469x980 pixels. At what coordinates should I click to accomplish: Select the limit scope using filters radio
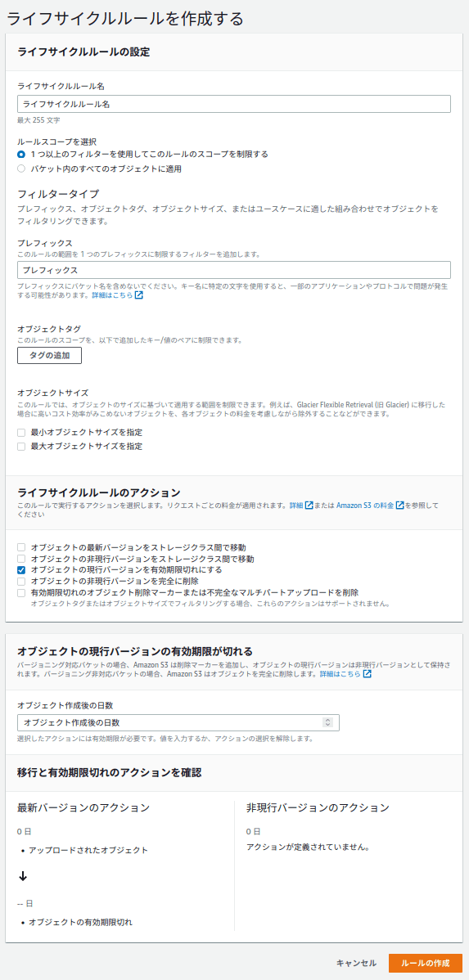tap(21, 154)
